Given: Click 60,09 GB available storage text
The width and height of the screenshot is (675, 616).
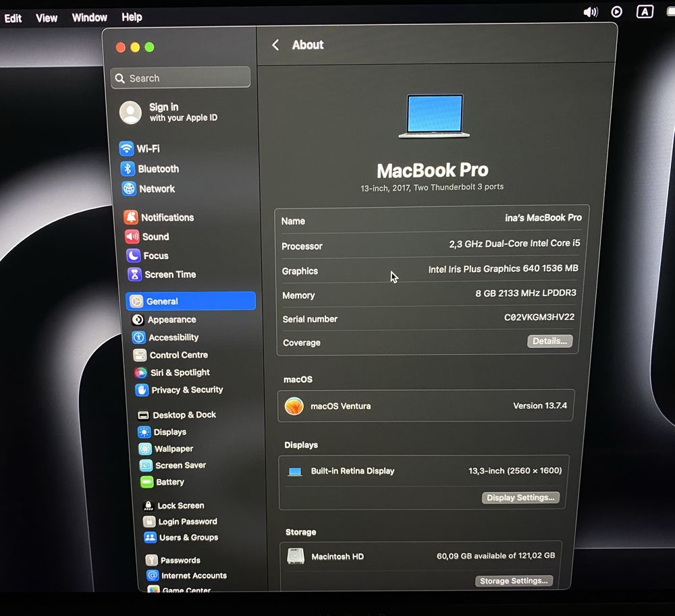Looking at the screenshot, I should tap(496, 556).
